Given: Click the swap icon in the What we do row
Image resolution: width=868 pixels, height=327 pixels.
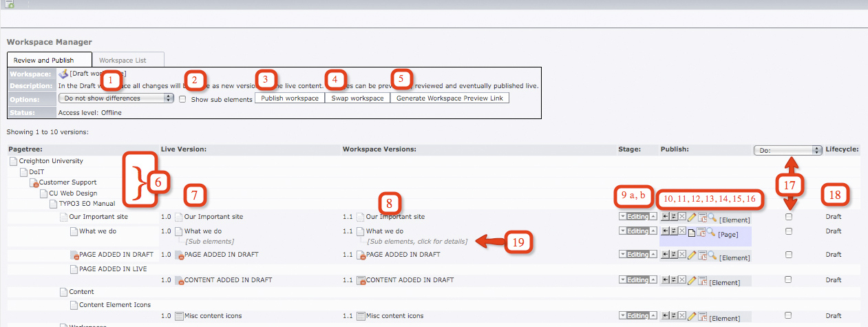Looking at the screenshot, I should pos(673,232).
